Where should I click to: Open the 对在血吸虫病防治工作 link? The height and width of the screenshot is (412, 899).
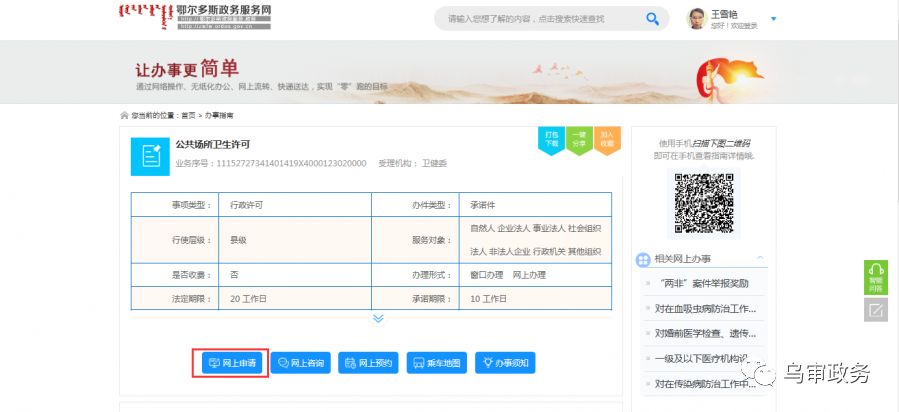click(x=705, y=308)
